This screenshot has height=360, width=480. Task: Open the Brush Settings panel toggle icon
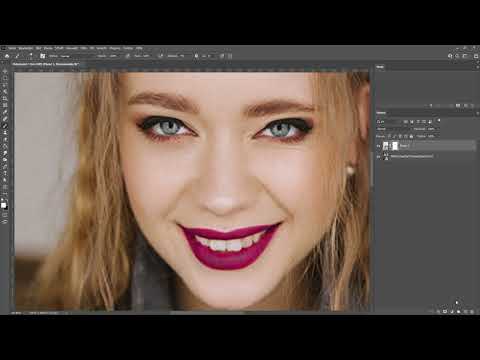tap(43, 56)
